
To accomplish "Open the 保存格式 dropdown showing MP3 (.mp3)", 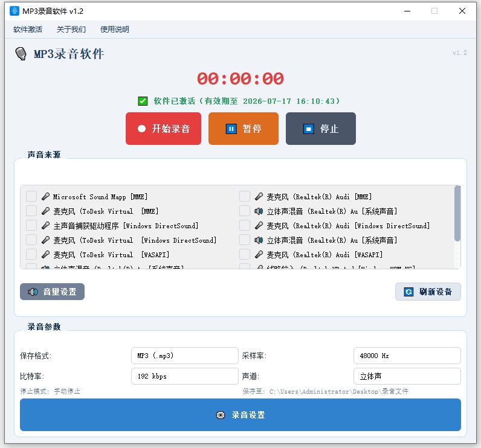I will [185, 356].
